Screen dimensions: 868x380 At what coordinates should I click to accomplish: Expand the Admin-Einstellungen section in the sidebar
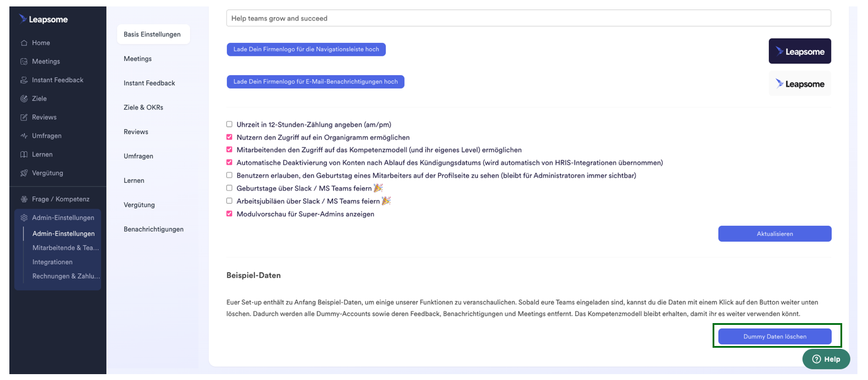tap(57, 217)
